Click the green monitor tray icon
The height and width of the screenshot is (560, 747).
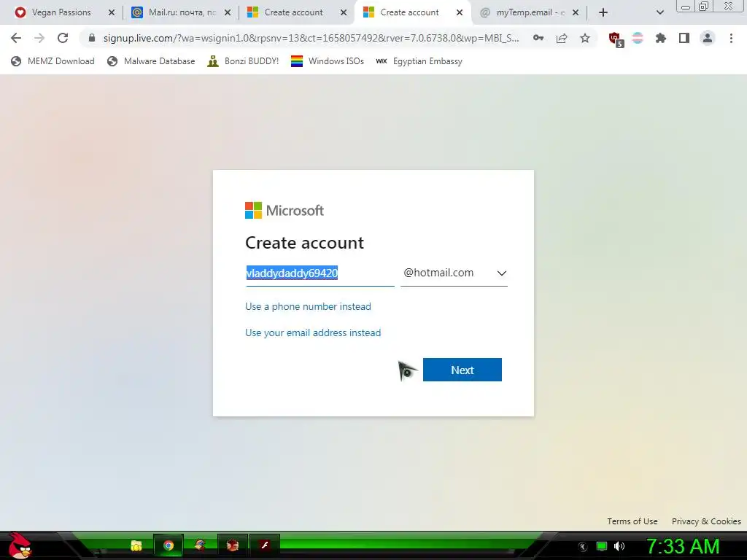point(602,546)
